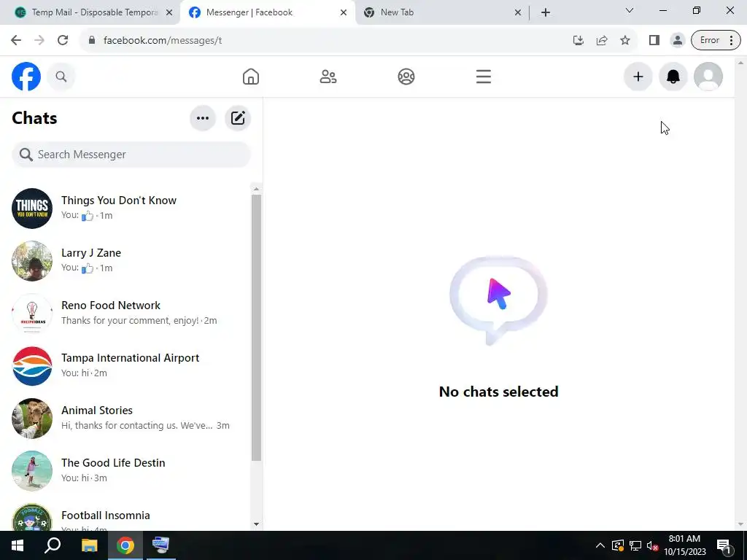Click the chat list scrollbar thumb
The width and height of the screenshot is (747, 560).
[256, 327]
